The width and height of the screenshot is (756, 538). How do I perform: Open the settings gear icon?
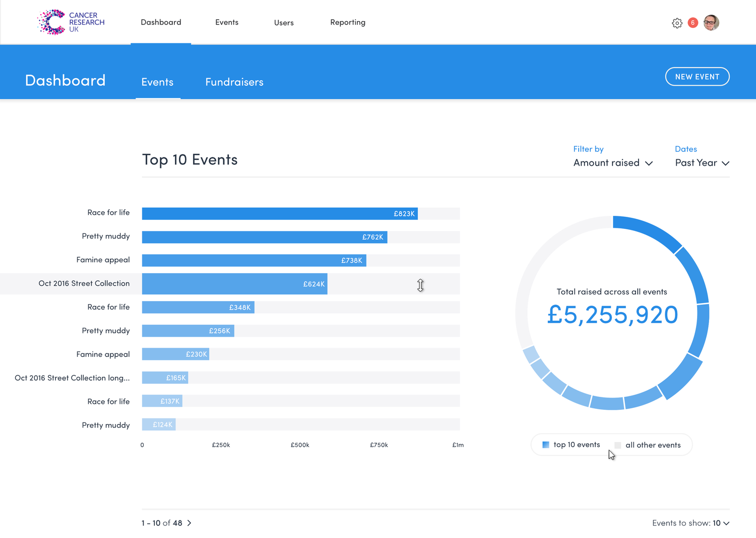pyautogui.click(x=677, y=23)
